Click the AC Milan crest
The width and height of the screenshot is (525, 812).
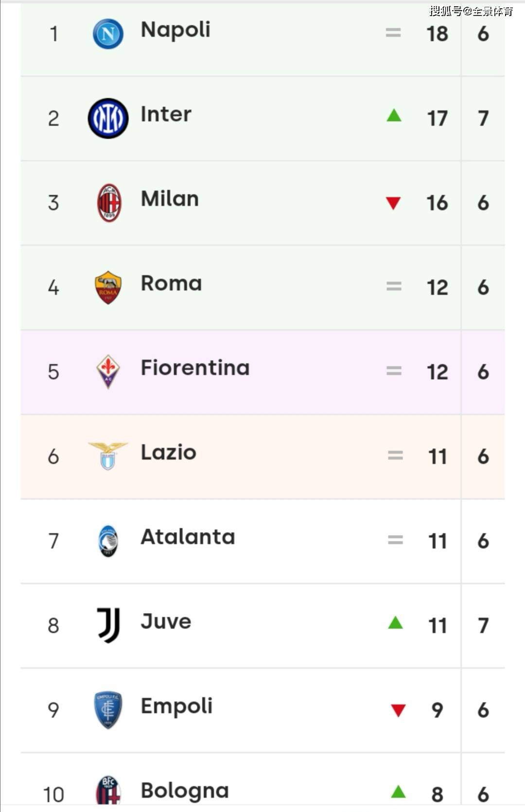pos(109,203)
